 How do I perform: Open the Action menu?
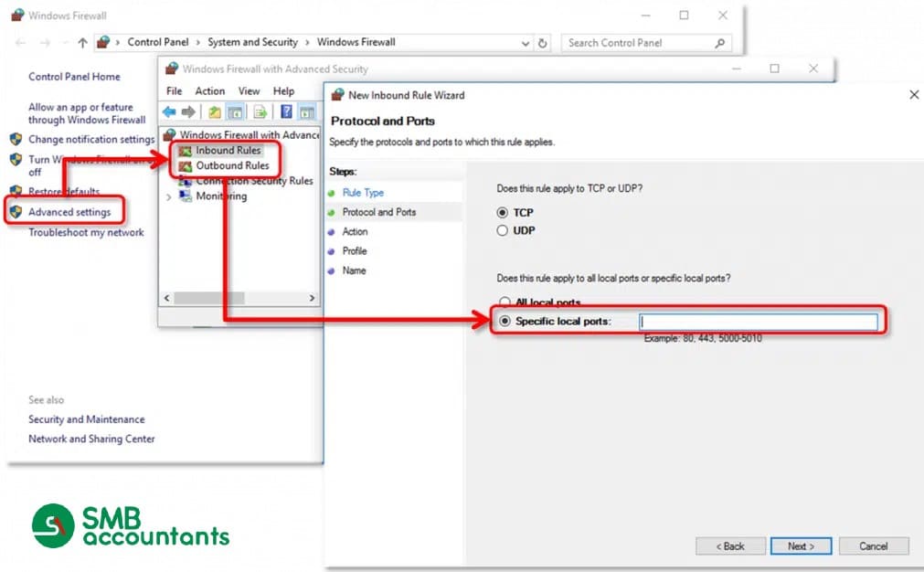(x=210, y=91)
